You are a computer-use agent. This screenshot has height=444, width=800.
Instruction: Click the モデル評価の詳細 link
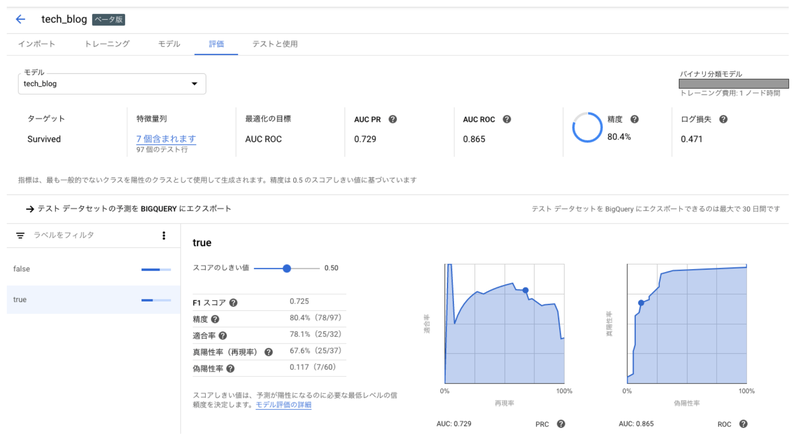[x=283, y=405]
